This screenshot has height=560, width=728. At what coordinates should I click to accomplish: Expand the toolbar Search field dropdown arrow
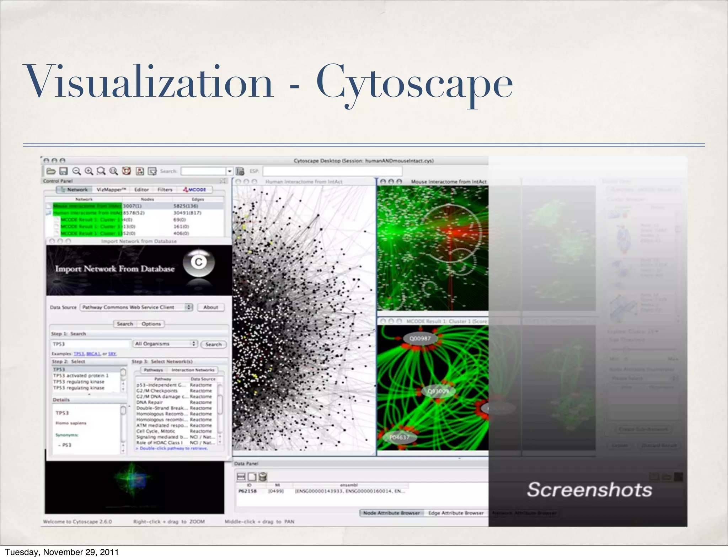230,171
